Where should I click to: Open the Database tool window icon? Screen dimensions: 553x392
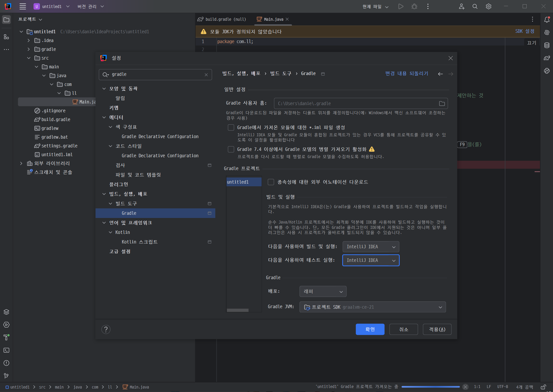pos(547,45)
